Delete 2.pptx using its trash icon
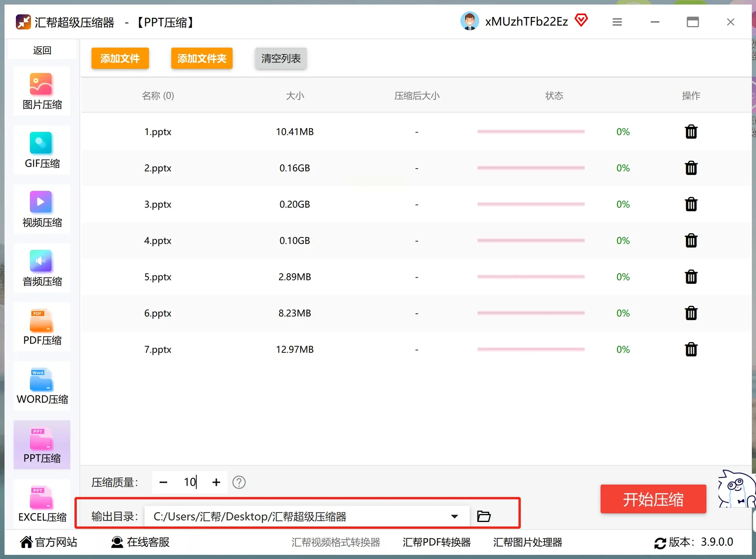The height and width of the screenshot is (559, 756). point(691,168)
